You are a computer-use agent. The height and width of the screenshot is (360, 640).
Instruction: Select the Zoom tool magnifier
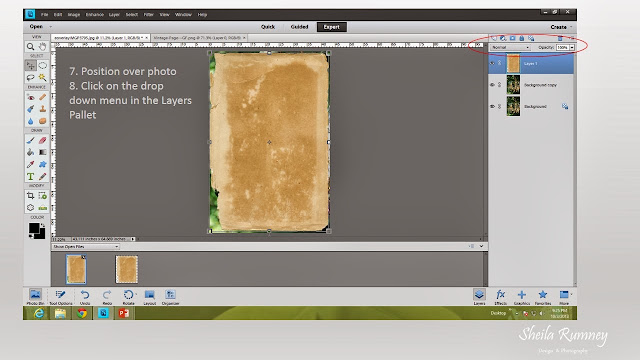click(31, 47)
